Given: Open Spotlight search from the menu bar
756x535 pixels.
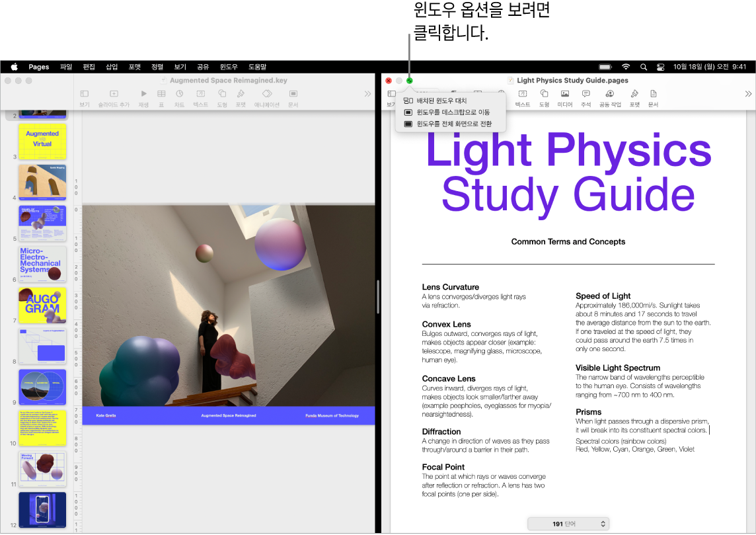Looking at the screenshot, I should pos(643,66).
